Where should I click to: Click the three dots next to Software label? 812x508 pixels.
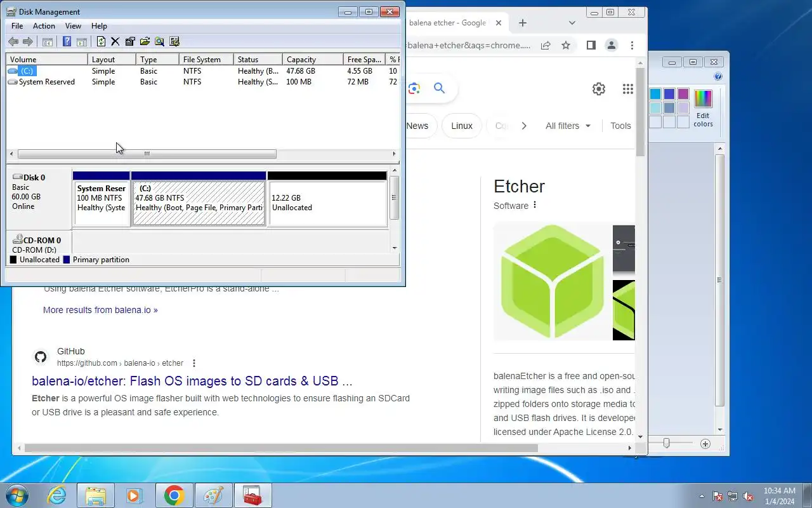tap(535, 205)
